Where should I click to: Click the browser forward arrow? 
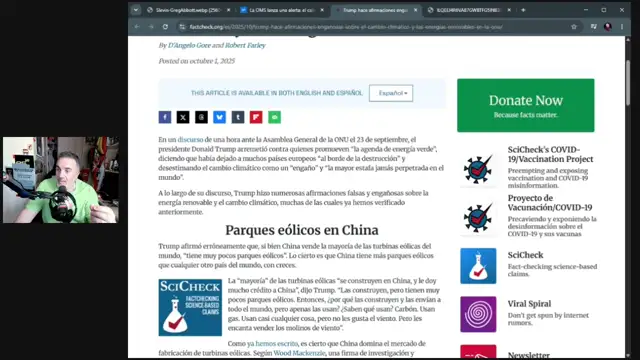pos(151,27)
